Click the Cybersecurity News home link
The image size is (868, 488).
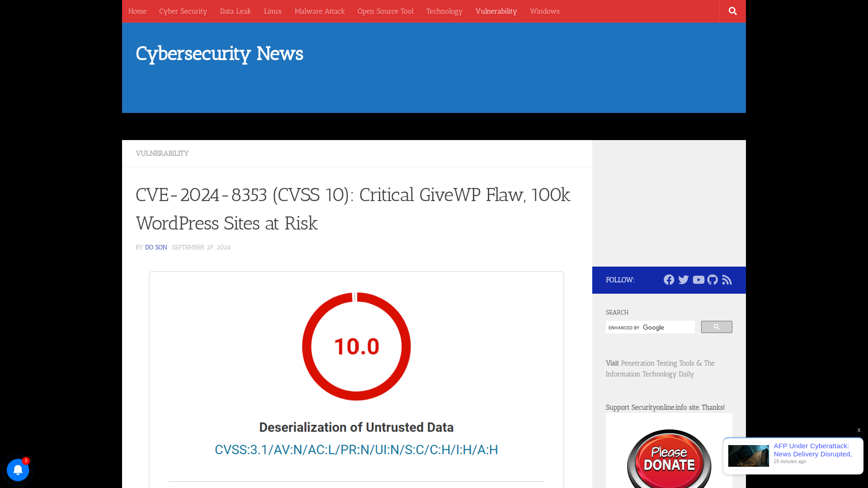219,54
